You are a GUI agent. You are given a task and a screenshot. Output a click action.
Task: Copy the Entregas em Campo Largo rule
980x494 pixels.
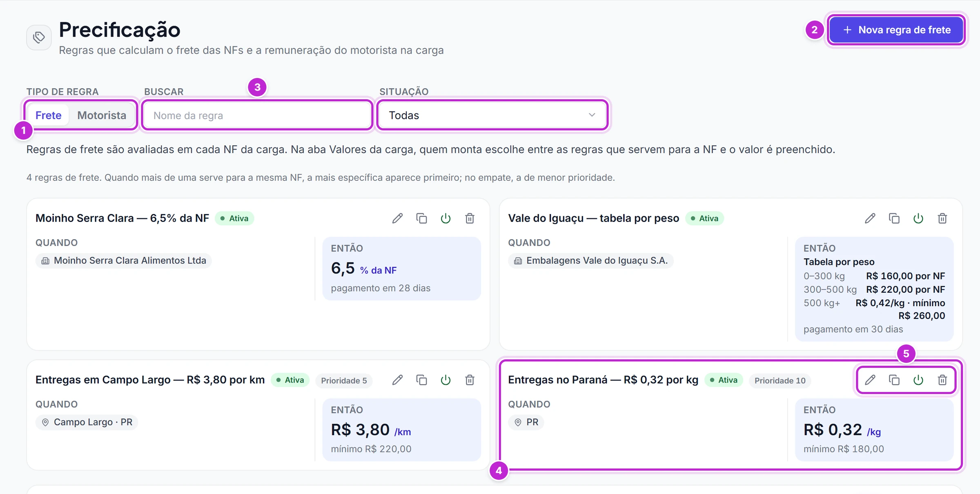coord(421,380)
